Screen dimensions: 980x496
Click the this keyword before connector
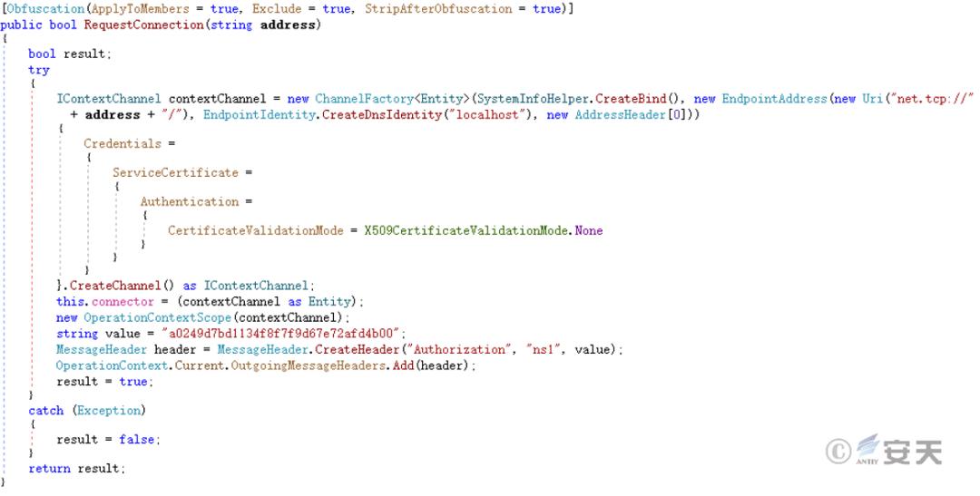point(71,302)
